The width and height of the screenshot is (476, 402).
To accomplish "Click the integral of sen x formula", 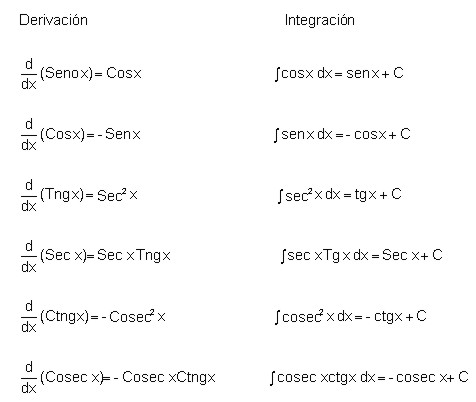I will tap(342, 135).
